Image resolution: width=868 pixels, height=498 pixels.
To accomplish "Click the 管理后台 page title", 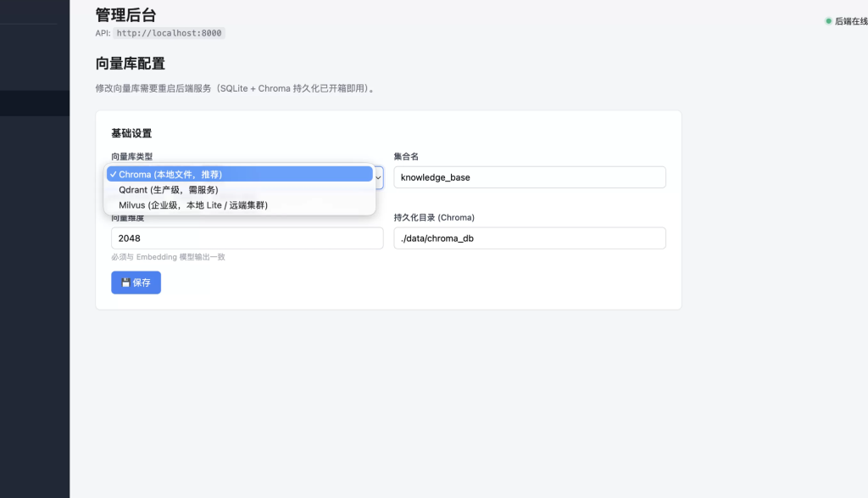I will 125,15.
